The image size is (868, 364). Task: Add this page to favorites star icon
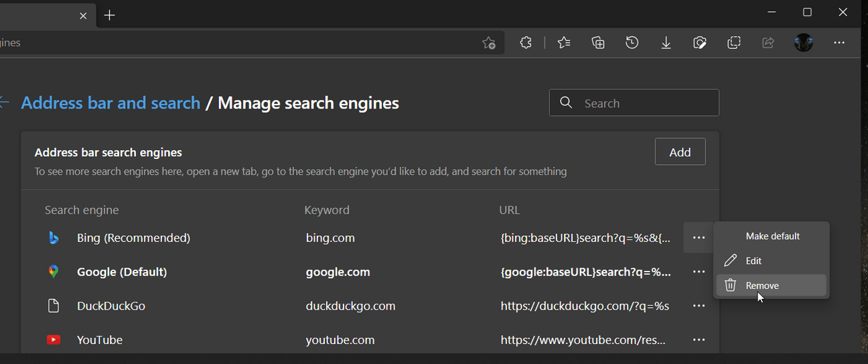[489, 43]
